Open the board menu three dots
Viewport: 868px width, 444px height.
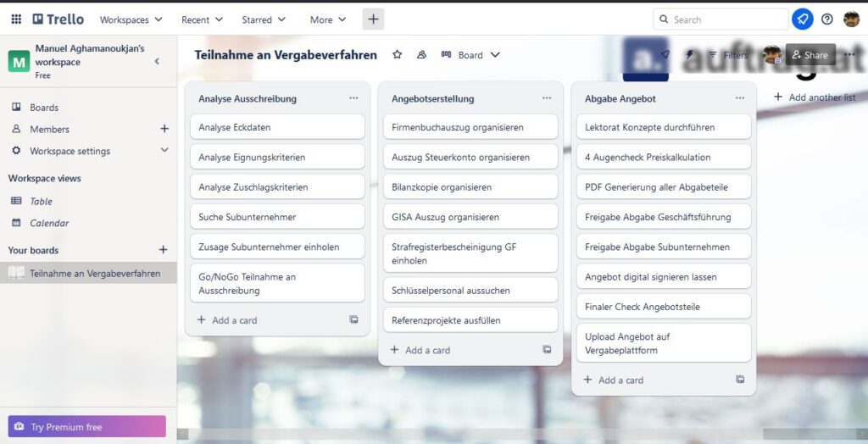[x=849, y=55]
